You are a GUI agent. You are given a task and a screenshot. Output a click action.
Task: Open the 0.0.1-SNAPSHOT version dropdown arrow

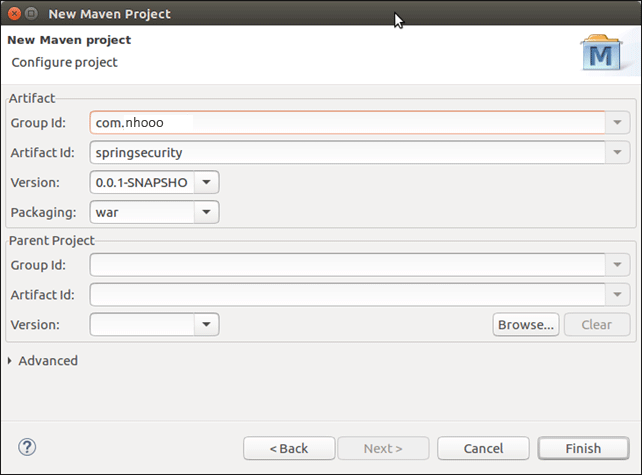pyautogui.click(x=205, y=183)
